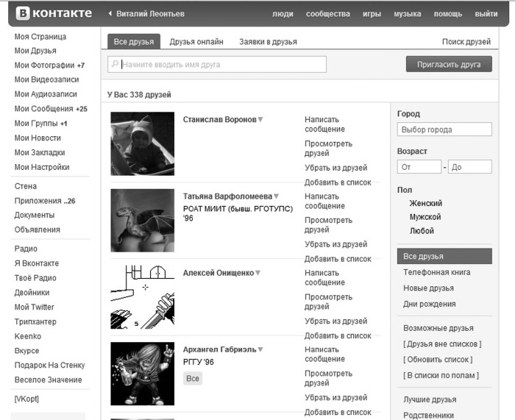Image resolution: width=515 pixels, height=420 pixels.
Task: Click [ В списки по полам ] link
Action: tap(441, 375)
